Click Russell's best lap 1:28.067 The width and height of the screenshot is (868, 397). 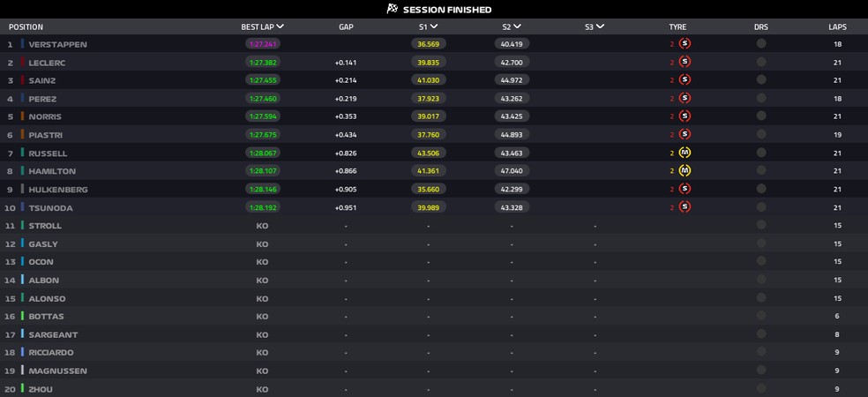point(262,153)
